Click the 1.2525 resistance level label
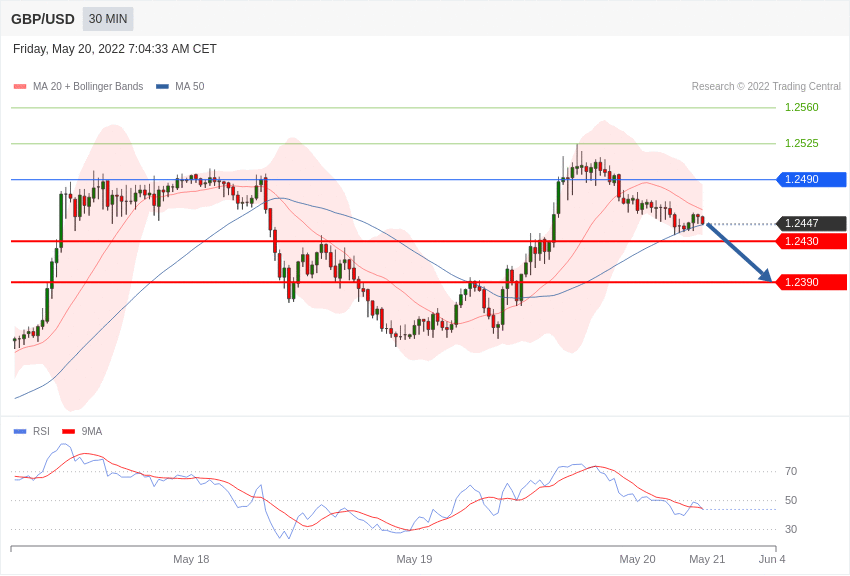 (802, 143)
